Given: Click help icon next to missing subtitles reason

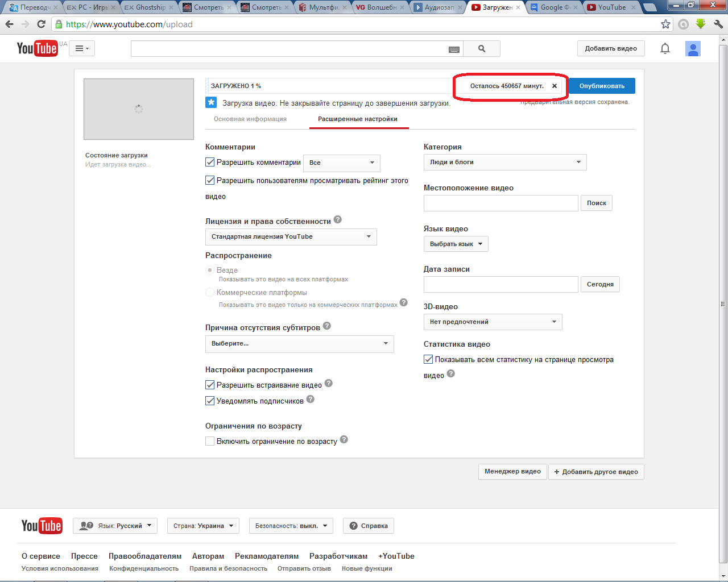Looking at the screenshot, I should click(x=327, y=326).
